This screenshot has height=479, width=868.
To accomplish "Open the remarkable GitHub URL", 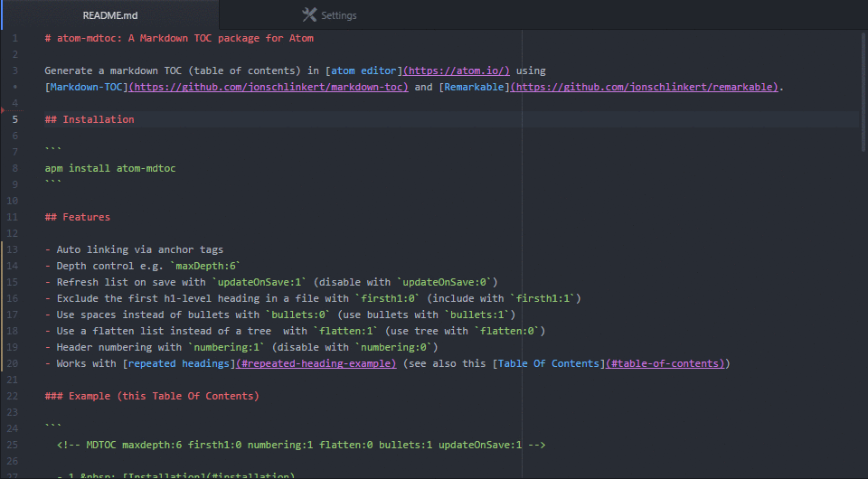I will [645, 87].
